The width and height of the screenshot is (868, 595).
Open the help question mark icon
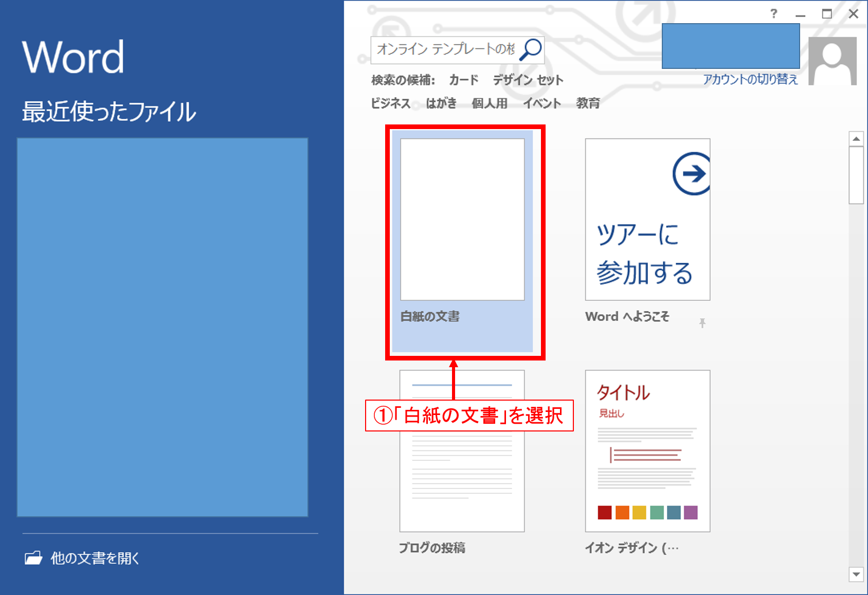point(774,14)
